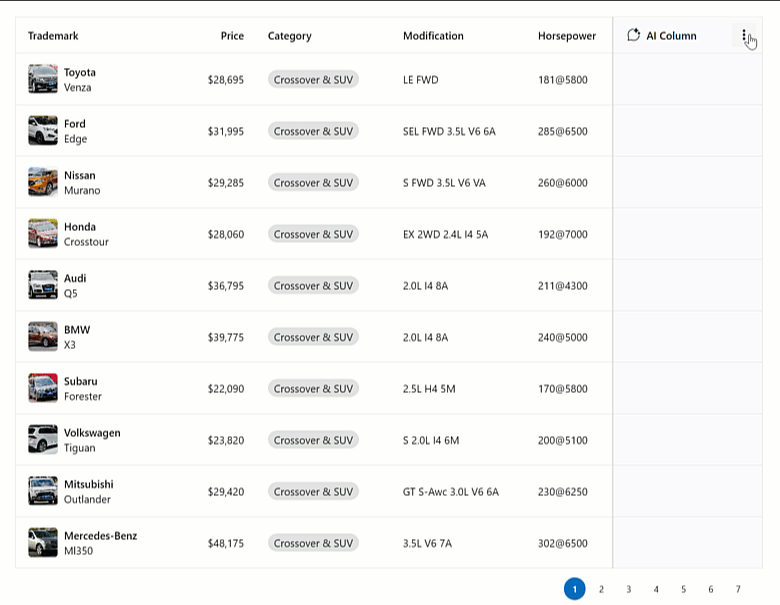
Task: Click the modification cell LE FWD
Action: coord(421,80)
